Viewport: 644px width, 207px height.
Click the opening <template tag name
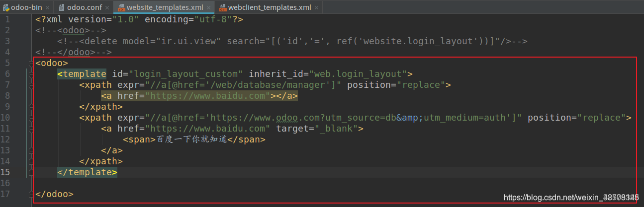pyautogui.click(x=82, y=74)
